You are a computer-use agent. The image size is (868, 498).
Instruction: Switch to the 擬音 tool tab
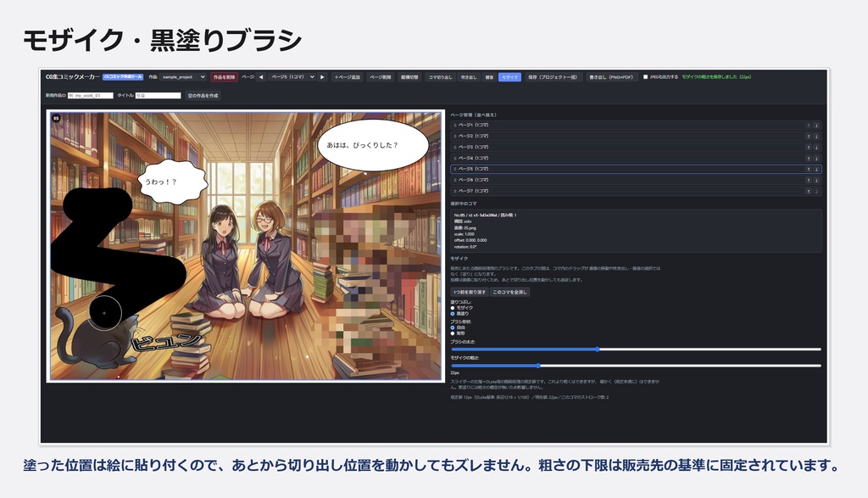(x=489, y=77)
